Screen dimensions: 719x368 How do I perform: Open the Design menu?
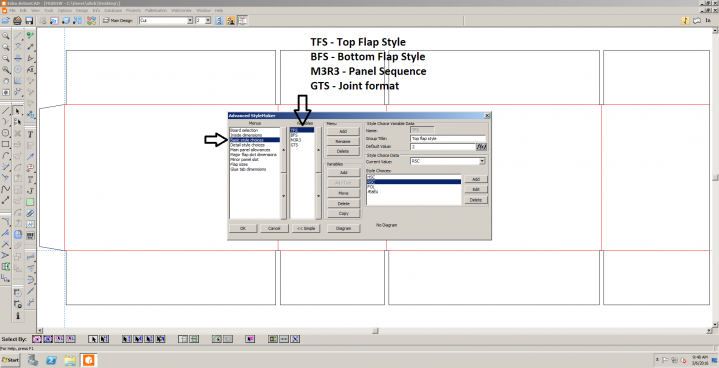82,10
